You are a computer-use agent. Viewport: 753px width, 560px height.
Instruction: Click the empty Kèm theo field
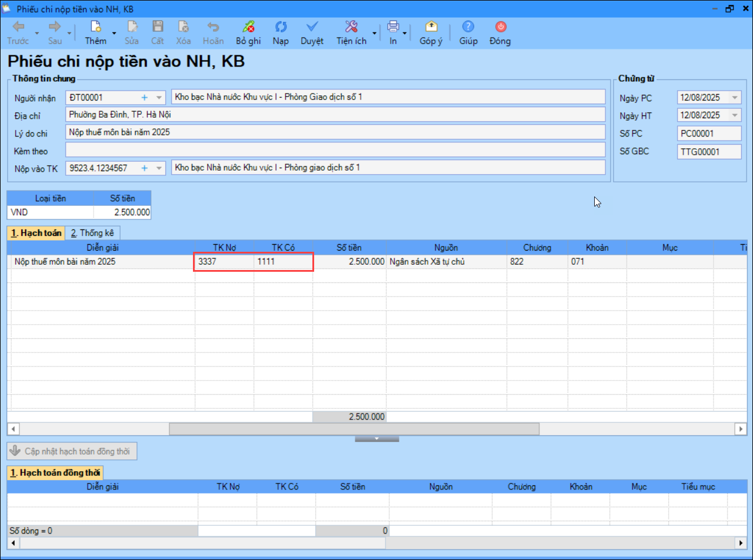tap(335, 151)
